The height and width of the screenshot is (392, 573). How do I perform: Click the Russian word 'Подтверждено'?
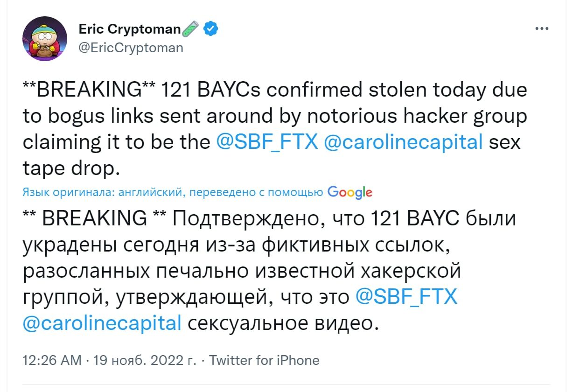pyautogui.click(x=248, y=218)
